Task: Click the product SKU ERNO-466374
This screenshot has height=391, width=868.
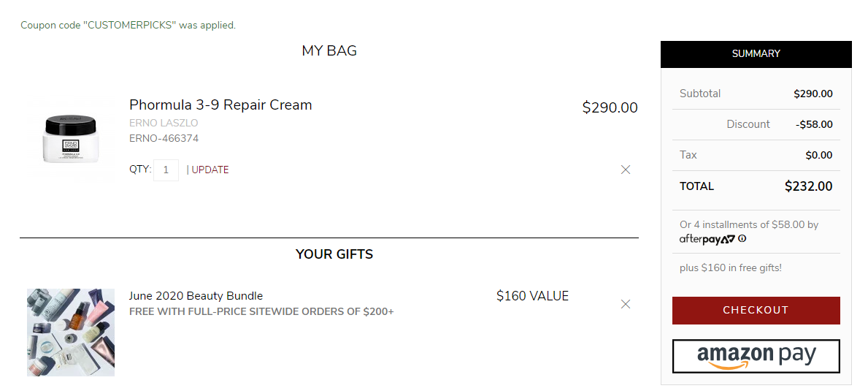Action: click(164, 138)
